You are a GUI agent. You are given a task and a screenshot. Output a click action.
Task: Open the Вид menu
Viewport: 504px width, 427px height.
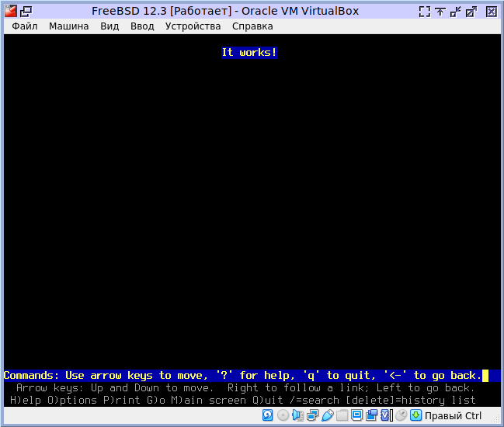point(109,26)
